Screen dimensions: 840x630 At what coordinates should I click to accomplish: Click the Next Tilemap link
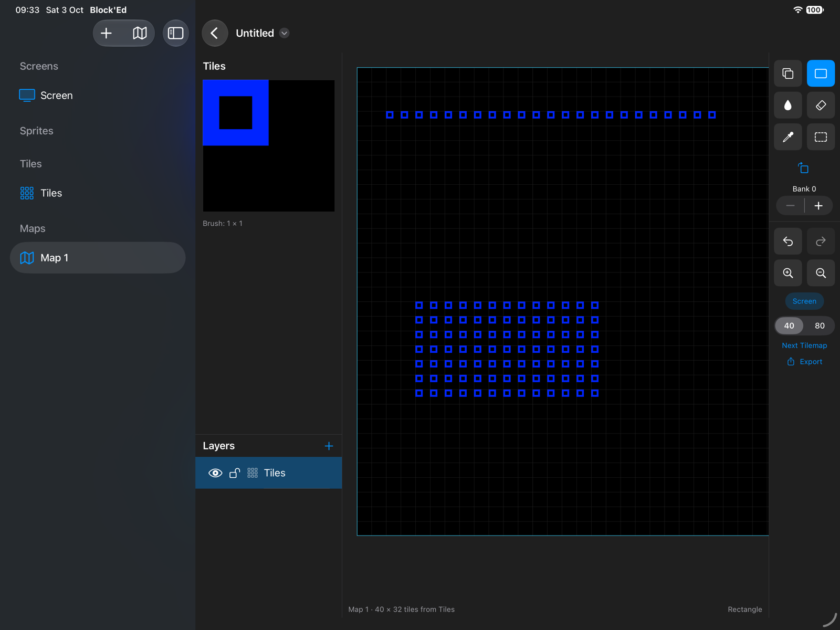click(804, 345)
